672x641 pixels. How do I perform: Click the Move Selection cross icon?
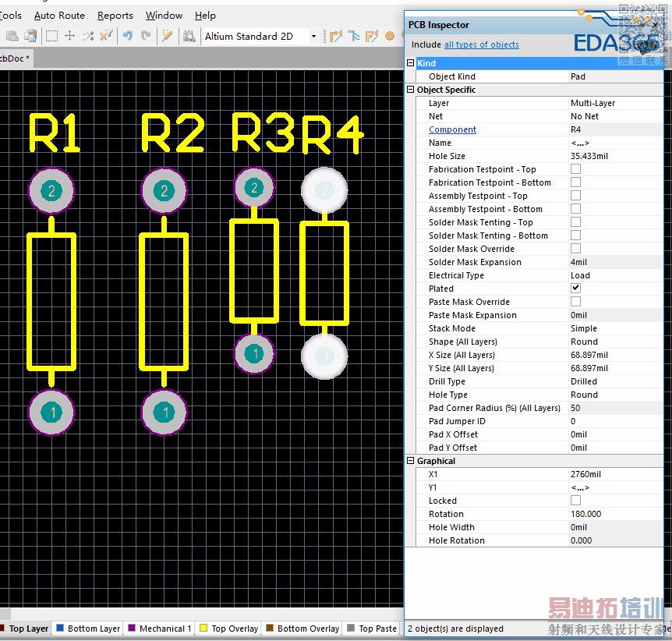pos(69,36)
